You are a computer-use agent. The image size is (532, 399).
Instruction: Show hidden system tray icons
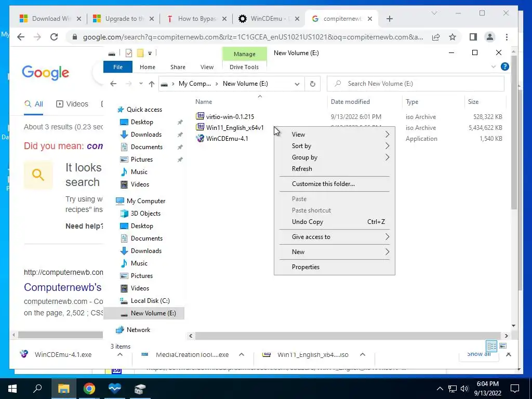coord(440,389)
